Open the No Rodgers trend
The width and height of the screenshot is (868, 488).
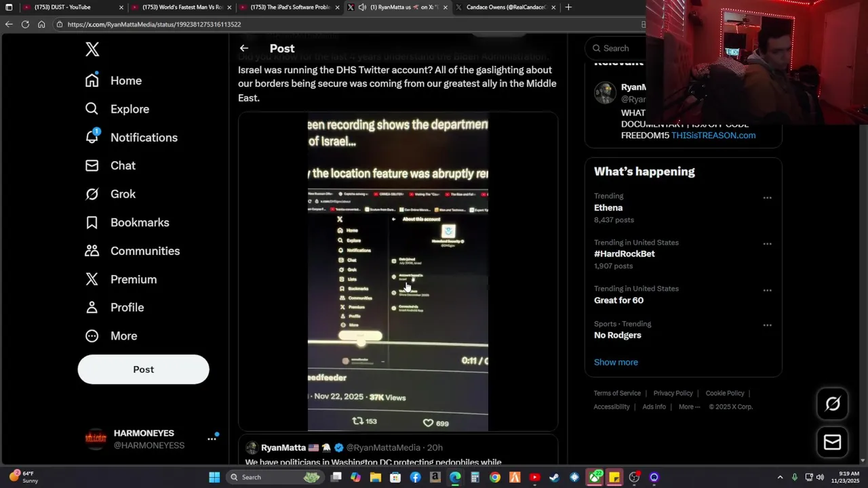click(617, 335)
